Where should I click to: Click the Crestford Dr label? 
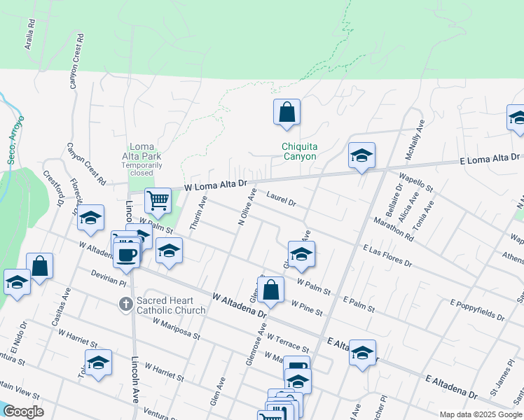click(x=53, y=188)
